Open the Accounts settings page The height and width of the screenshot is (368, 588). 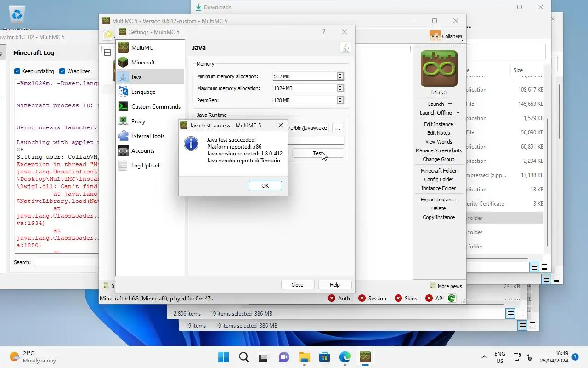[x=150, y=150]
